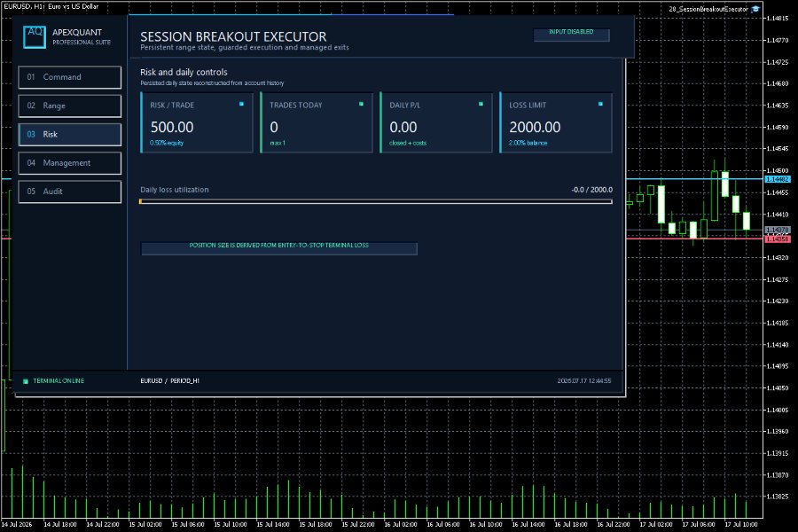Open the 04 Management tab

point(70,163)
